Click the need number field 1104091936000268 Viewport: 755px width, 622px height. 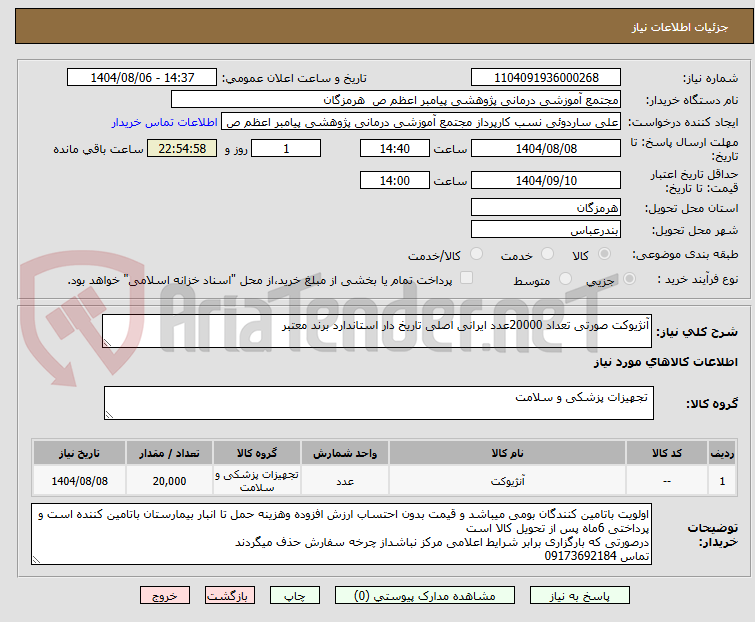tap(546, 78)
